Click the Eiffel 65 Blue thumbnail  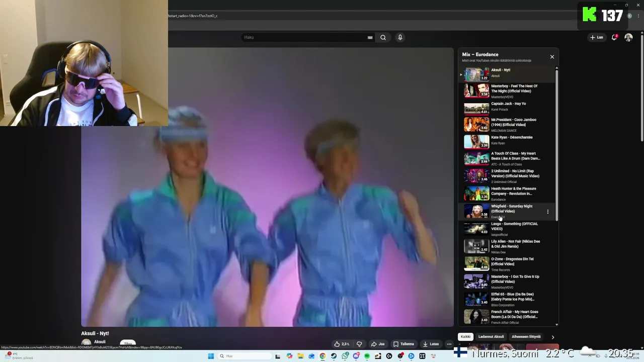point(476,300)
